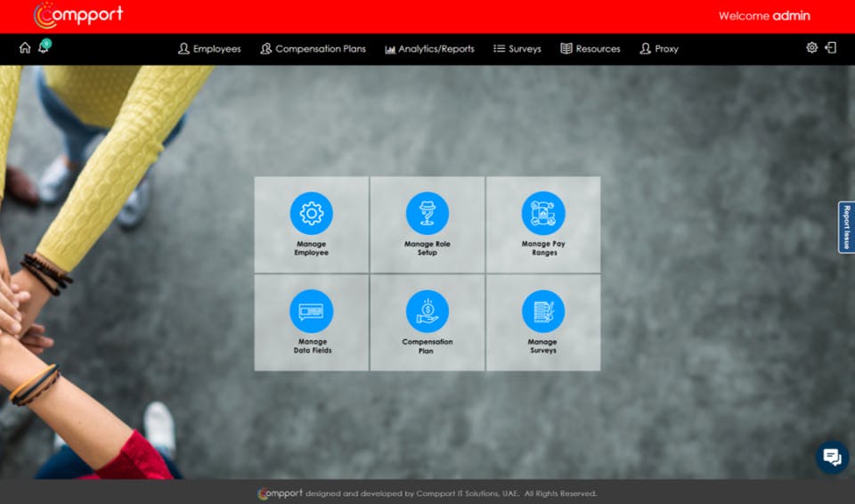This screenshot has width=855, height=504.
Task: Open the Proxy menu
Action: [x=659, y=49]
